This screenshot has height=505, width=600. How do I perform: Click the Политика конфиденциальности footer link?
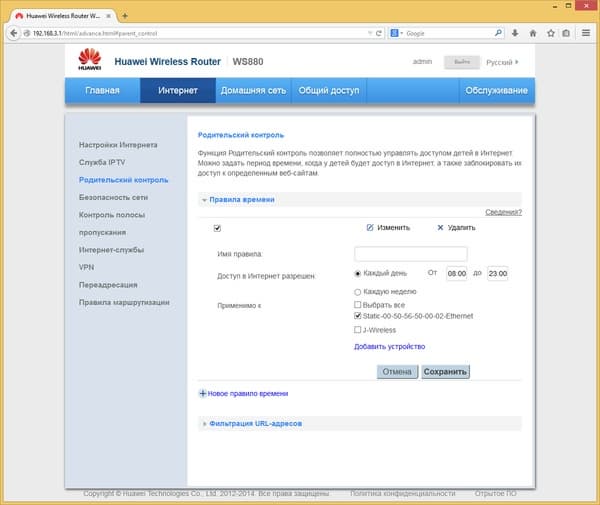click(403, 494)
